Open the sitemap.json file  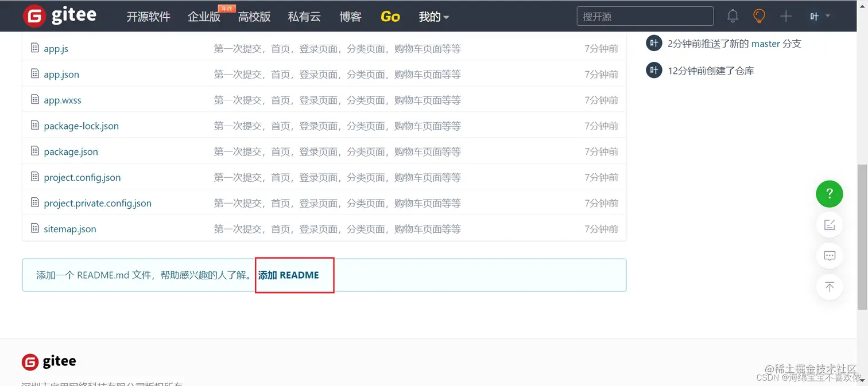click(x=70, y=229)
